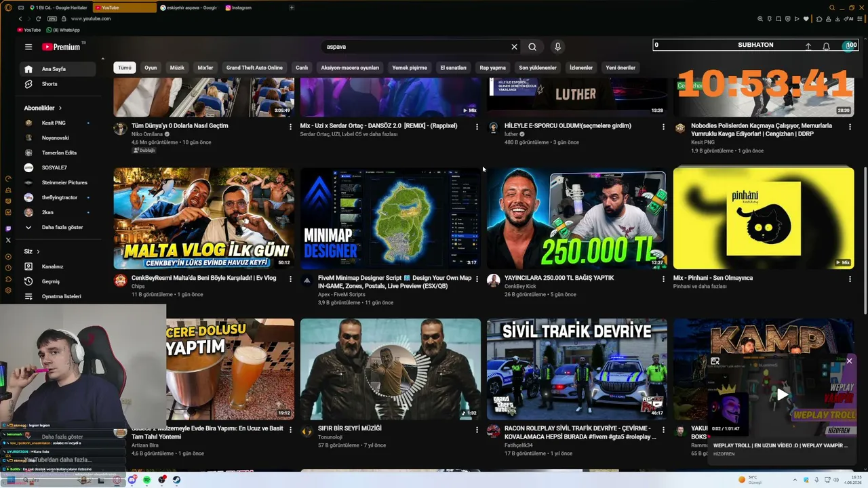868x488 pixels.
Task: Expand the mini player to full view
Action: point(715,361)
